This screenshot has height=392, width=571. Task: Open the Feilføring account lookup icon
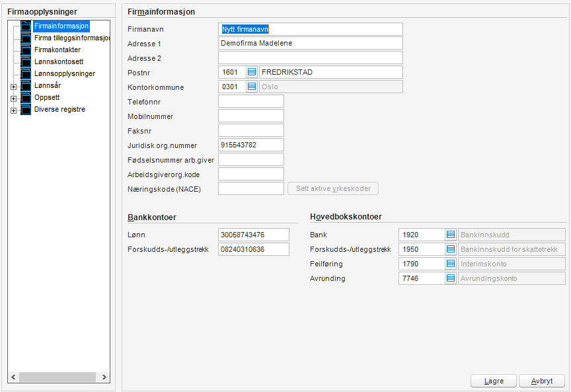(451, 264)
